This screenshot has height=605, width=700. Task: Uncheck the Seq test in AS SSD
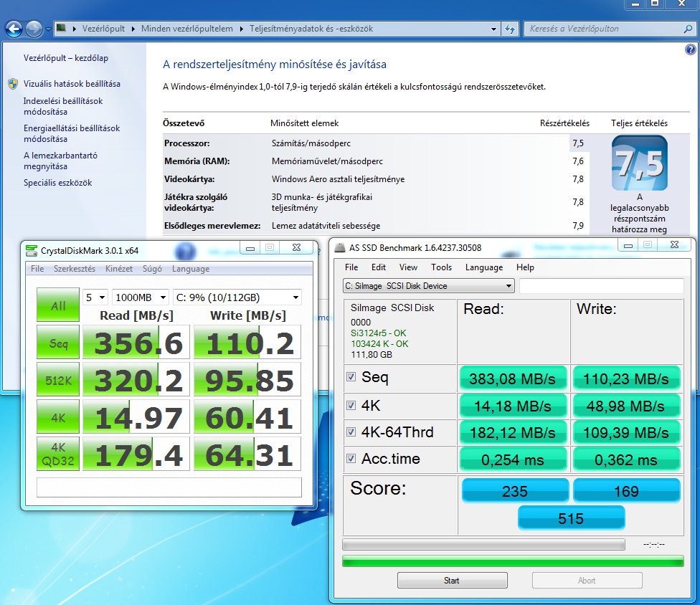351,377
